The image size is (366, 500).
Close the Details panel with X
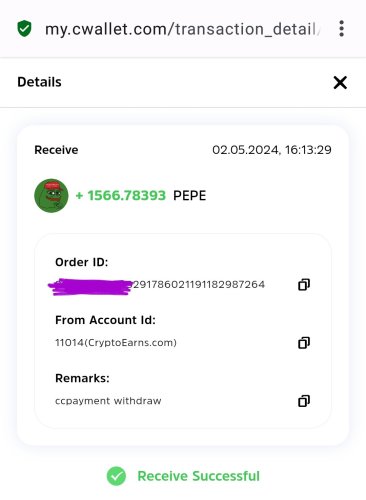[340, 82]
